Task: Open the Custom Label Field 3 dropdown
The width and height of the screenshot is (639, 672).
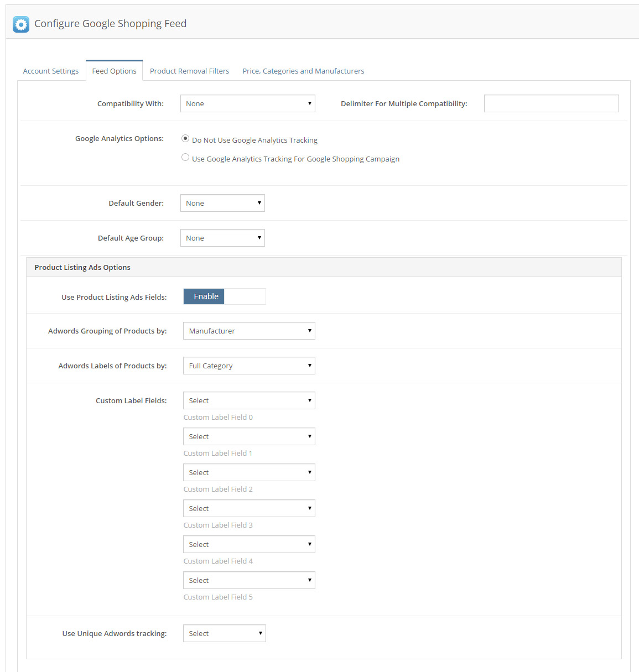Action: coord(249,508)
